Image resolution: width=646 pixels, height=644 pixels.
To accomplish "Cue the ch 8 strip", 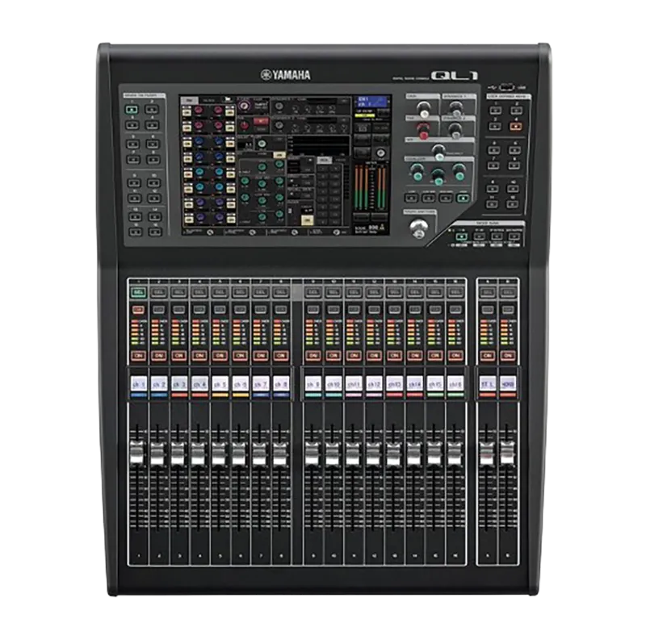I will coord(281,310).
